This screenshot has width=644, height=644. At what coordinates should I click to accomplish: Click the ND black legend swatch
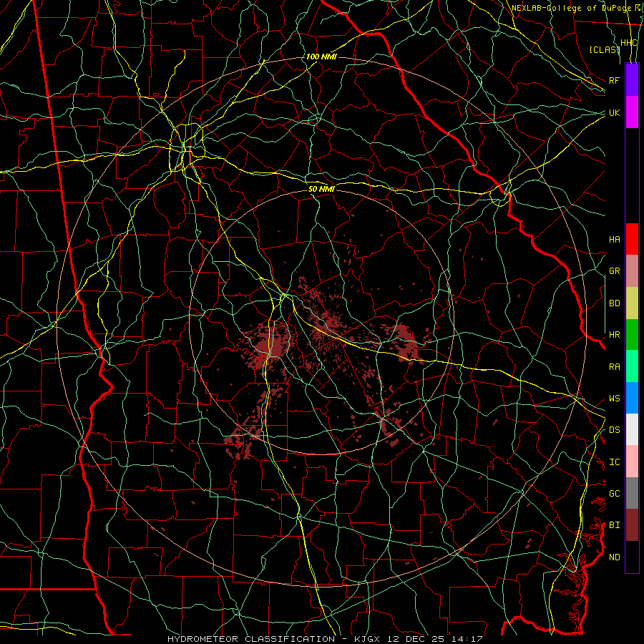click(632, 557)
